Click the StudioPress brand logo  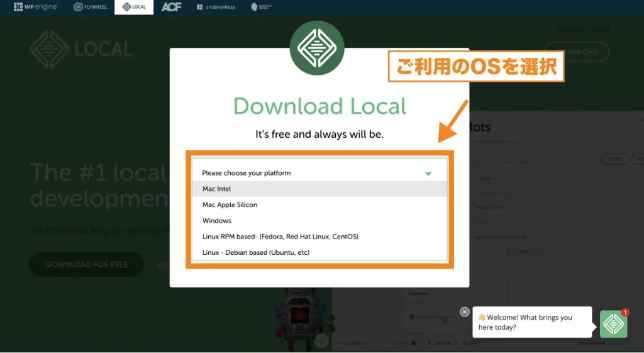(x=217, y=7)
